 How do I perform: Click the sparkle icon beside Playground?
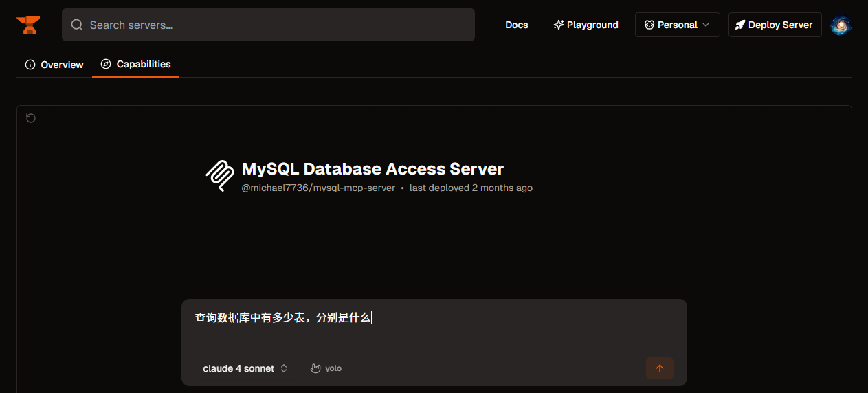pos(559,25)
